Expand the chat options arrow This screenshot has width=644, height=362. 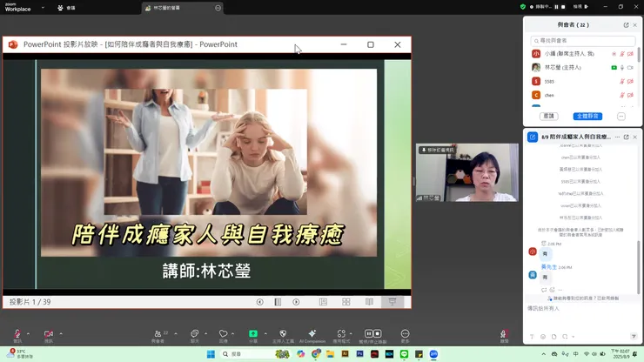coord(205,333)
